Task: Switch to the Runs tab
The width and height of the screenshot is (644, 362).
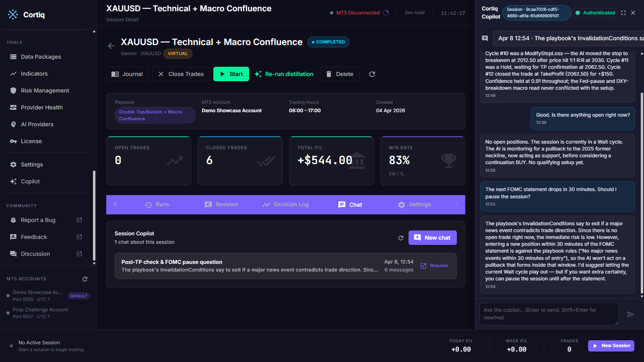Action: [x=157, y=204]
